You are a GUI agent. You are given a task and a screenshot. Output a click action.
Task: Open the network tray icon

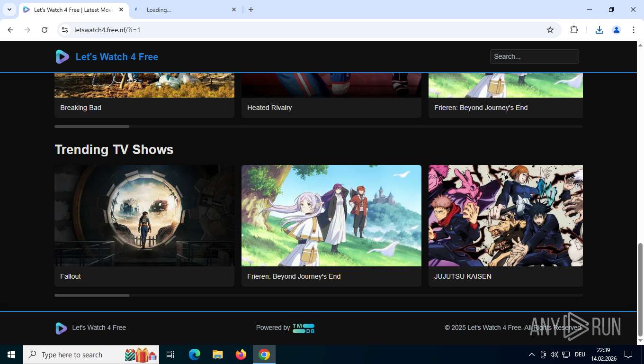(x=566, y=355)
